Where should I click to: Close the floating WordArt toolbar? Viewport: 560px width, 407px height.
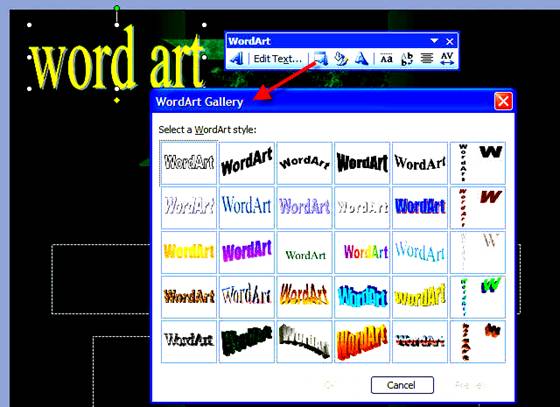pyautogui.click(x=450, y=41)
